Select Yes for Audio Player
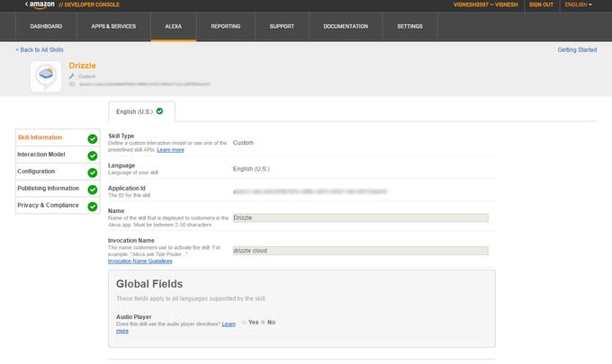The image size is (612, 364). tap(244, 323)
